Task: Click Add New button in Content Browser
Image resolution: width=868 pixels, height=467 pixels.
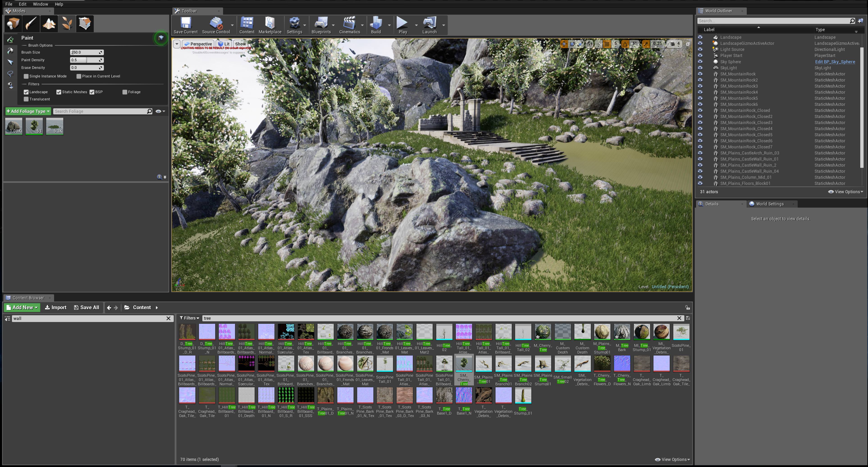Action: click(22, 308)
